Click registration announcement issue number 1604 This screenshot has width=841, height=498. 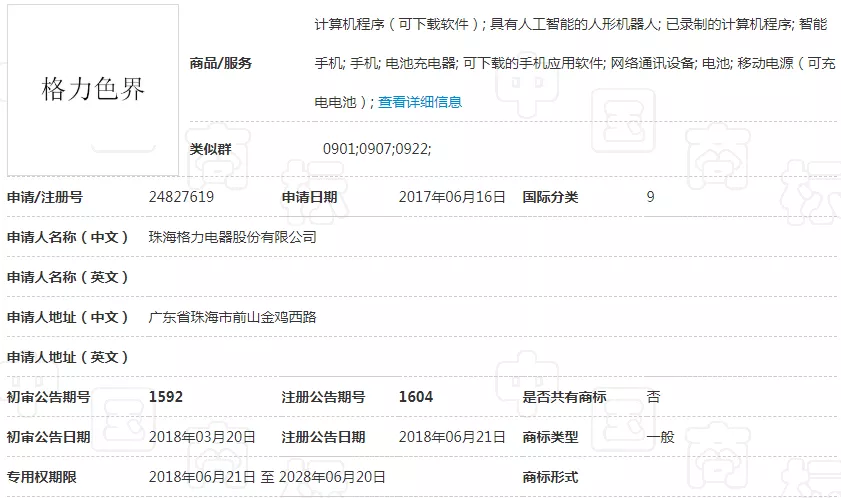pos(416,397)
